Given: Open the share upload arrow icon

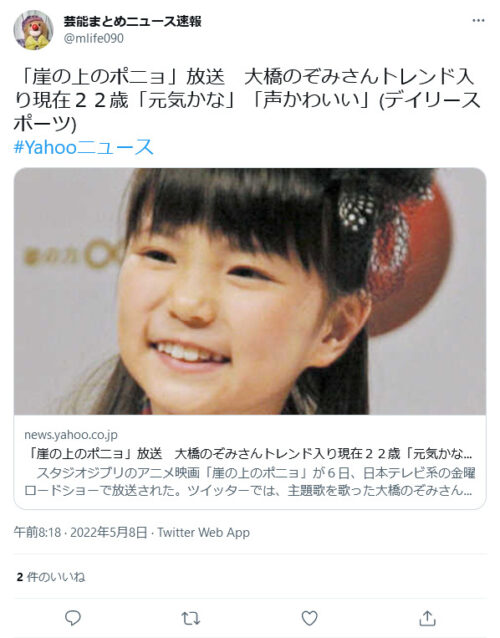Looking at the screenshot, I should pyautogui.click(x=427, y=618).
